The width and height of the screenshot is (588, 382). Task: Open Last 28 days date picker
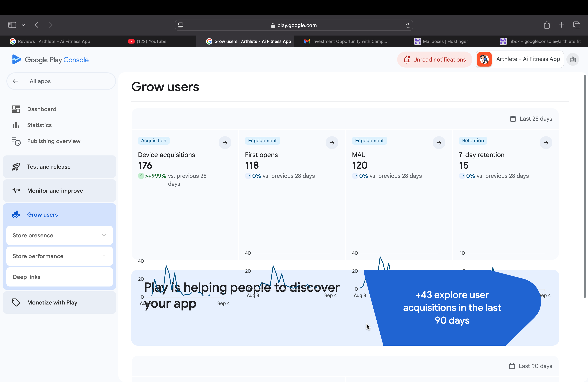pos(531,119)
